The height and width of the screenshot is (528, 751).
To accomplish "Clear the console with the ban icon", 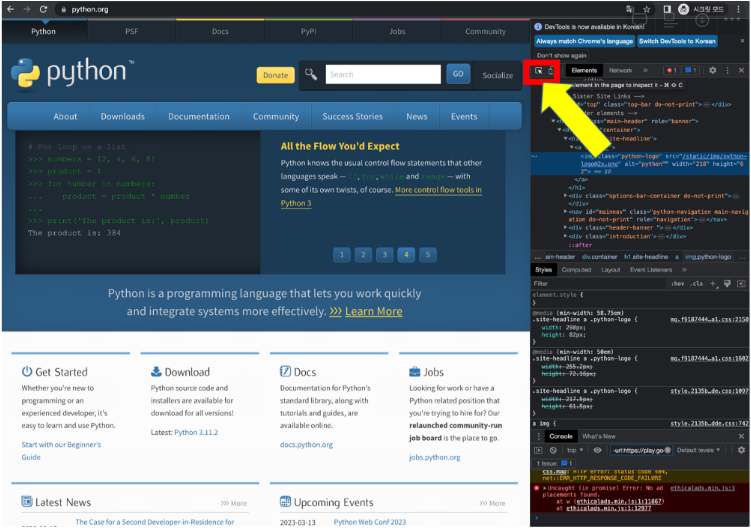I will tap(553, 450).
